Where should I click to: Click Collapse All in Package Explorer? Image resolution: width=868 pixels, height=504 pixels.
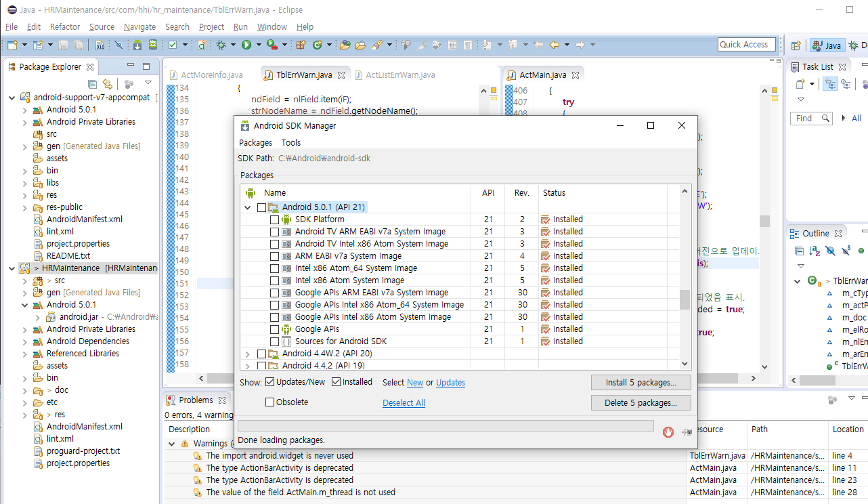tap(93, 84)
